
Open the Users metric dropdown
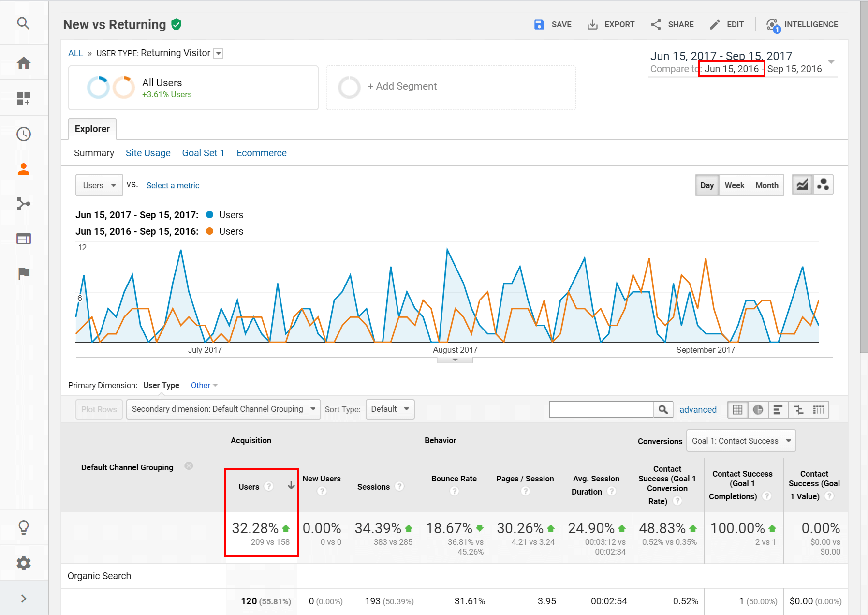99,185
